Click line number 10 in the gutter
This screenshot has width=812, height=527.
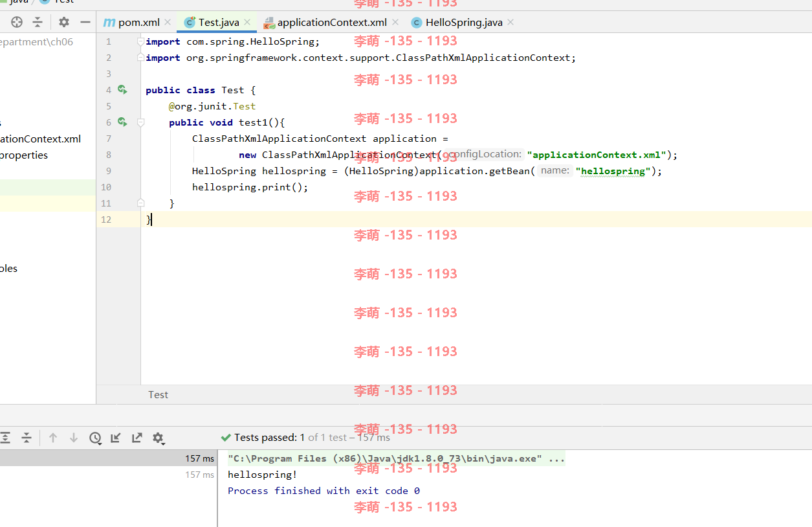pos(106,187)
